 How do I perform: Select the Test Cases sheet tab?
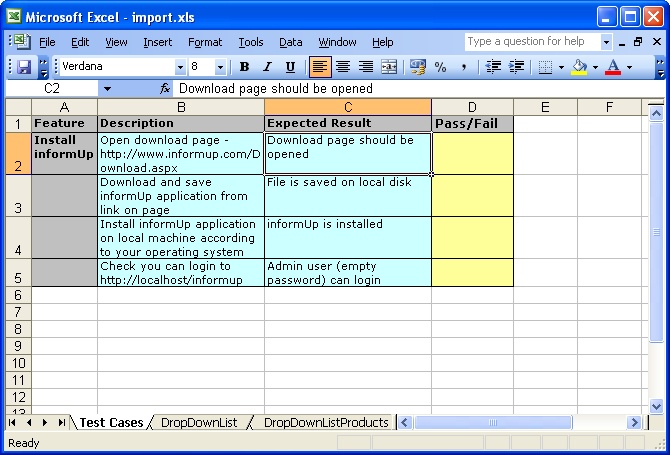[x=111, y=423]
